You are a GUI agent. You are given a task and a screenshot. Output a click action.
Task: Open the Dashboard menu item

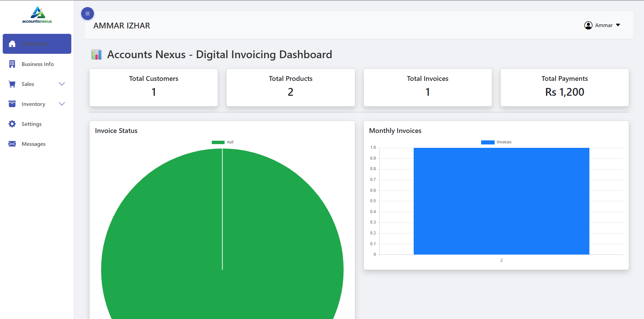tap(37, 44)
